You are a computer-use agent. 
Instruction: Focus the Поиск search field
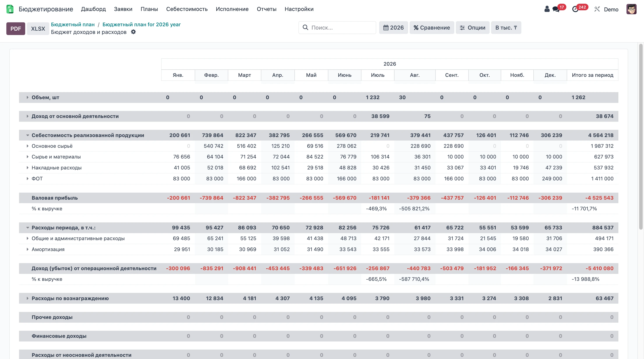click(x=337, y=28)
